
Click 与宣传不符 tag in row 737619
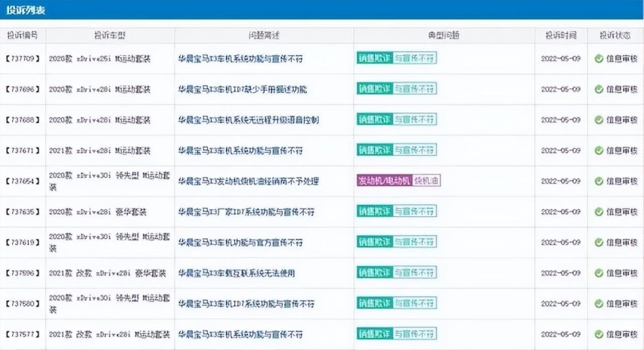[414, 243]
